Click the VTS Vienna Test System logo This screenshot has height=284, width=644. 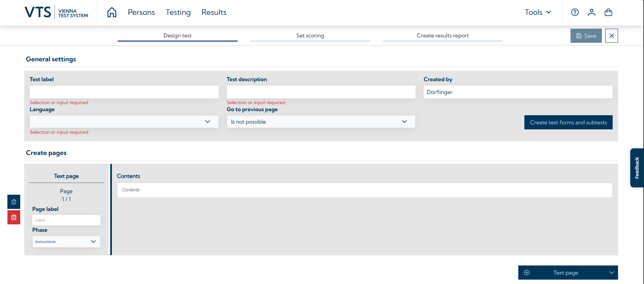coord(56,12)
